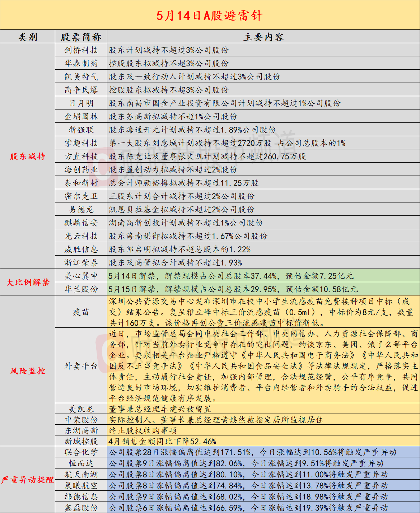420x513 pixels.
Task: Select stock name 海创药业
Action: (81, 169)
